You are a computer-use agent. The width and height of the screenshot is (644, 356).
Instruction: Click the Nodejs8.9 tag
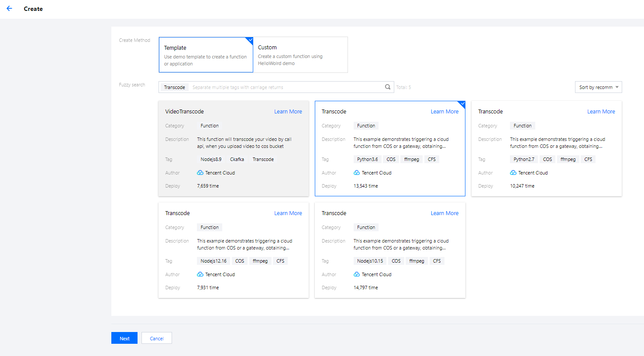(211, 160)
